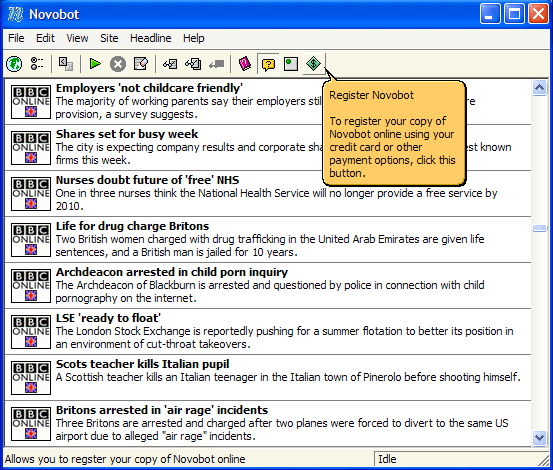The height and width of the screenshot is (470, 553).
Task: Click the single page with glasses icon
Action: [x=170, y=64]
